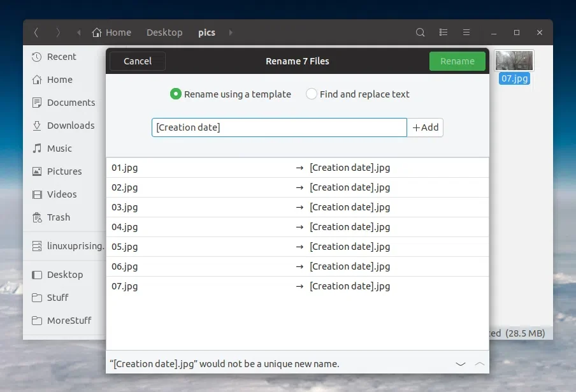Screen dimensions: 576x392
Task: Select Find and replace text option
Action: click(312, 94)
